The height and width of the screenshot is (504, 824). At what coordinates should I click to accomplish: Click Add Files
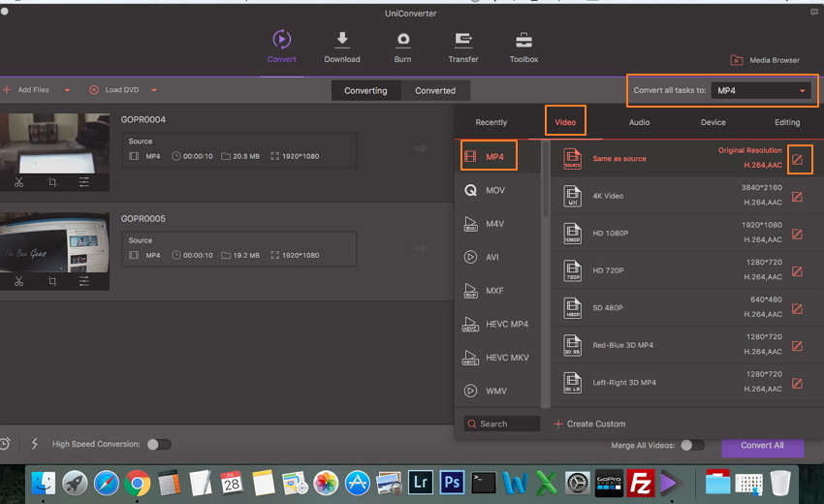point(26,90)
